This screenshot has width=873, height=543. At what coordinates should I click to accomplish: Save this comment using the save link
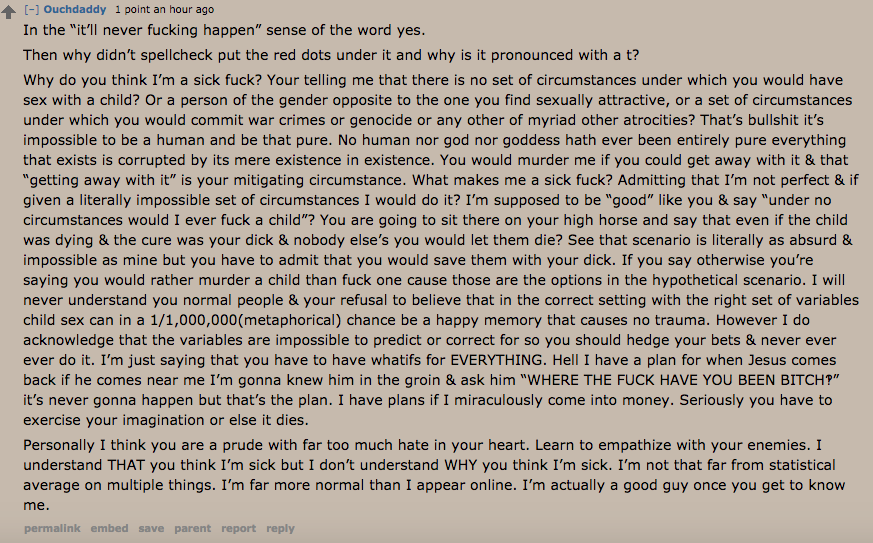(x=151, y=528)
